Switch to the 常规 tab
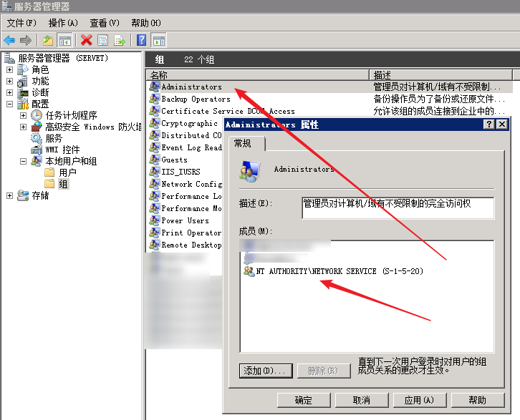Image resolution: width=520 pixels, height=420 pixels. point(245,145)
